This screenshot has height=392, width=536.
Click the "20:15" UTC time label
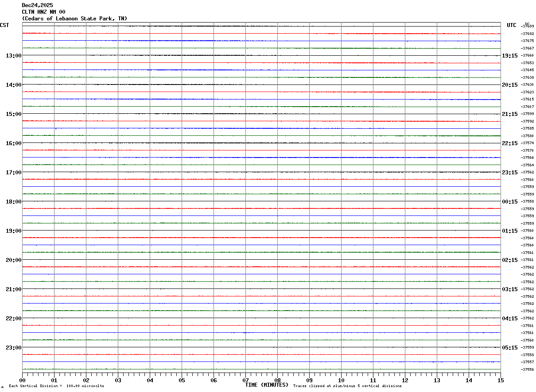pos(509,85)
